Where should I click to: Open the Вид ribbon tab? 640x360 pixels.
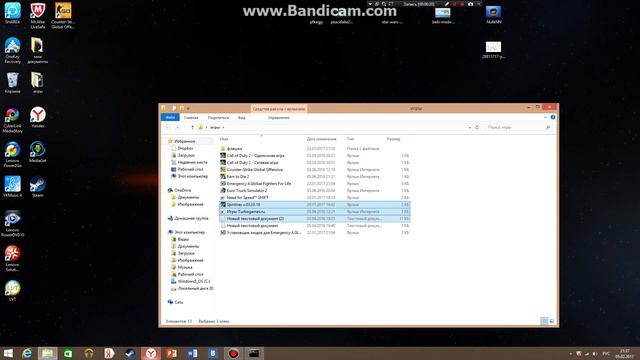tap(242, 118)
